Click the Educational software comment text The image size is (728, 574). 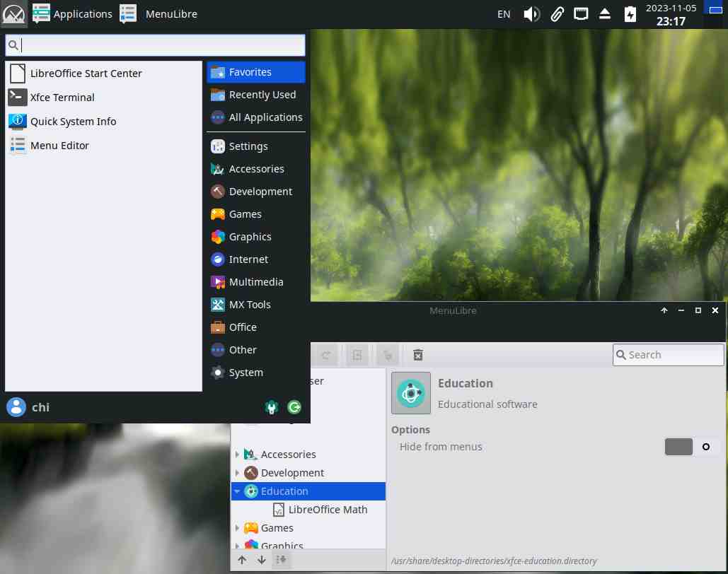487,404
